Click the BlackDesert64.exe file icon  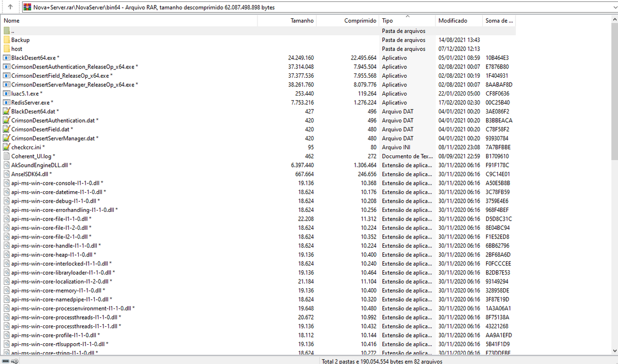click(7, 58)
